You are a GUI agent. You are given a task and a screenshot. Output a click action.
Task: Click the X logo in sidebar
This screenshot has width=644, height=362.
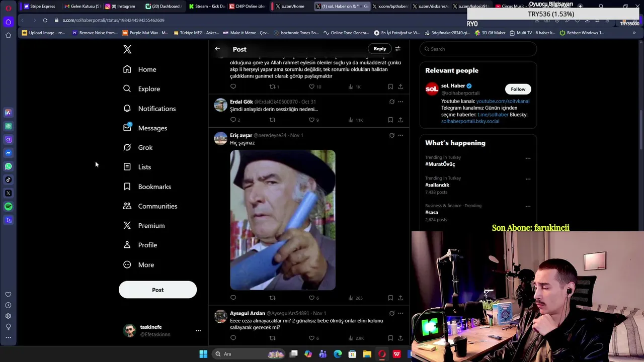tap(127, 49)
